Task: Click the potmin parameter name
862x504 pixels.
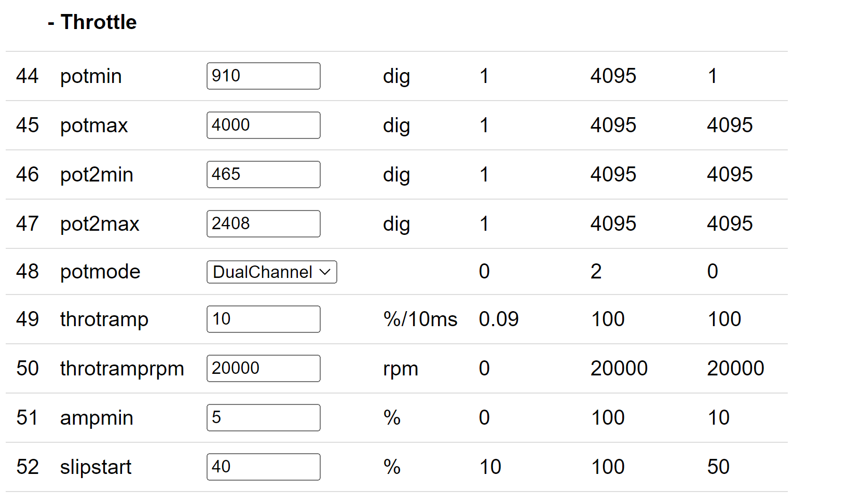Action: pos(91,76)
